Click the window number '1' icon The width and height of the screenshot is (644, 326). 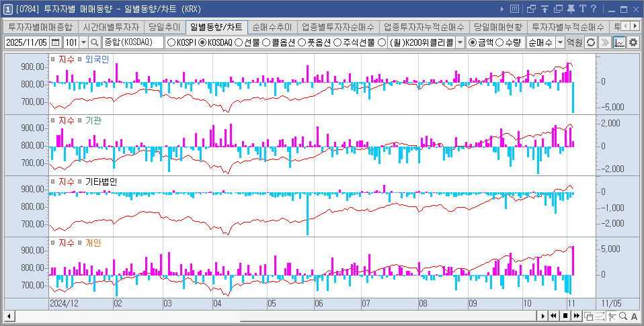coord(7,9)
